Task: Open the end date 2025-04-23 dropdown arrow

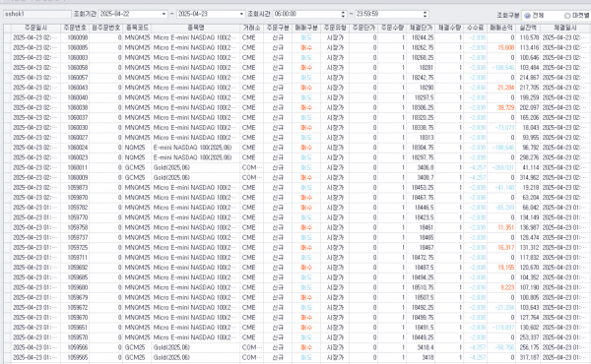Action: click(241, 14)
